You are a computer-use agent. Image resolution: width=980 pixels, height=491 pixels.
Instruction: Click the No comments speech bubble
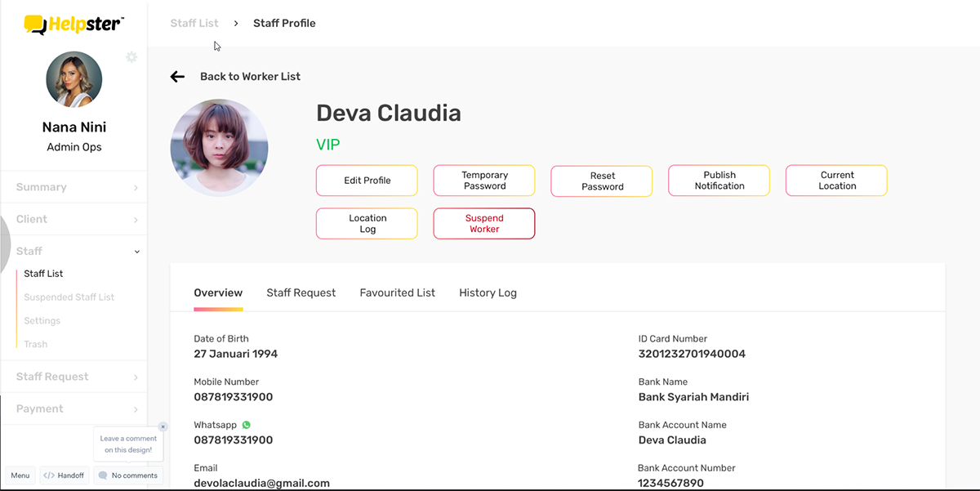[x=103, y=475]
